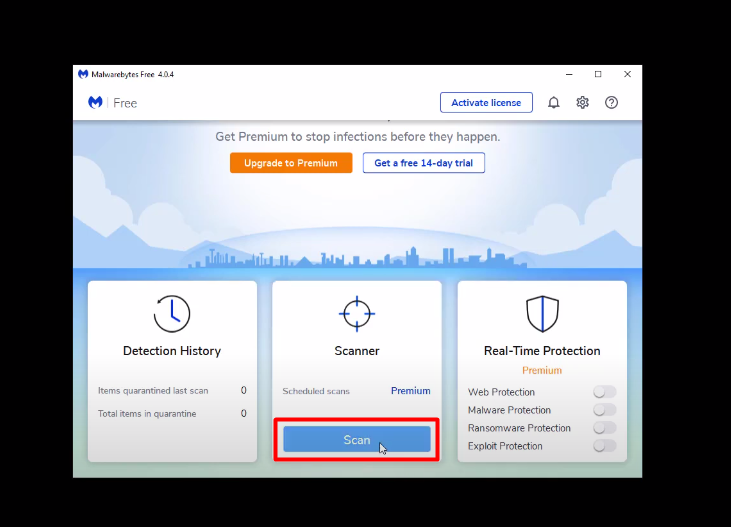The width and height of the screenshot is (731, 527).
Task: Click the Get Premium to stop infections text
Action: 358,137
